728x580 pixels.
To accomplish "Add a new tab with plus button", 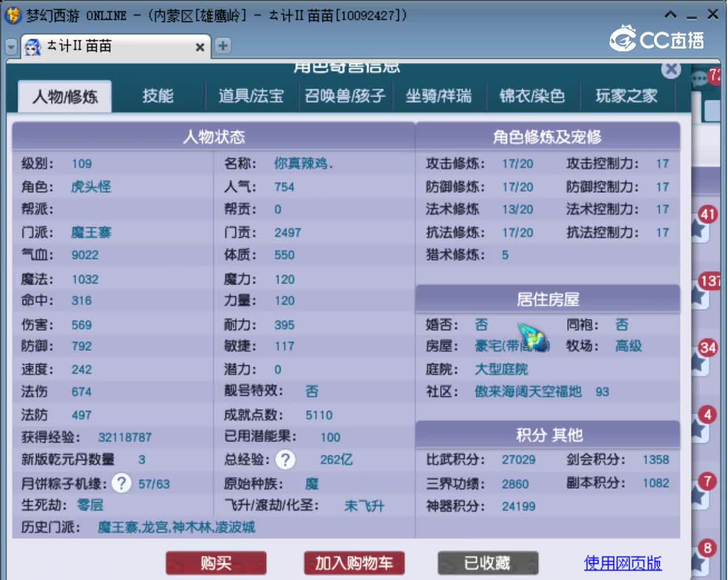I will 223,45.
